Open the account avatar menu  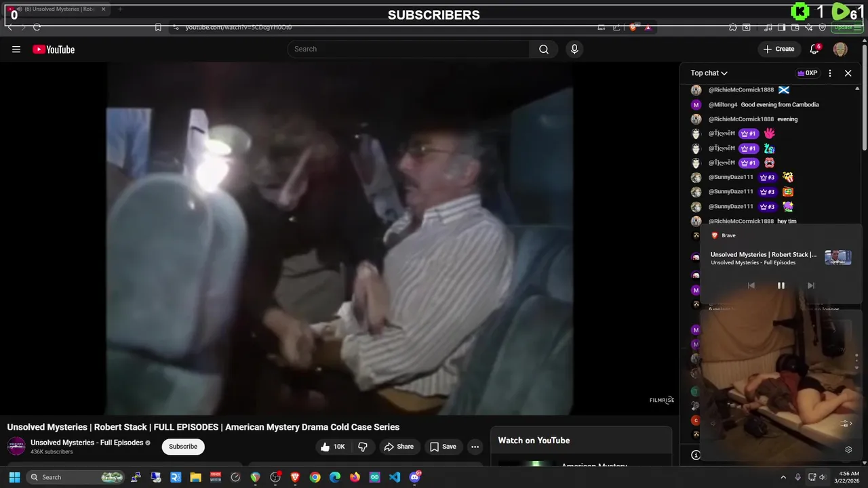pos(840,49)
